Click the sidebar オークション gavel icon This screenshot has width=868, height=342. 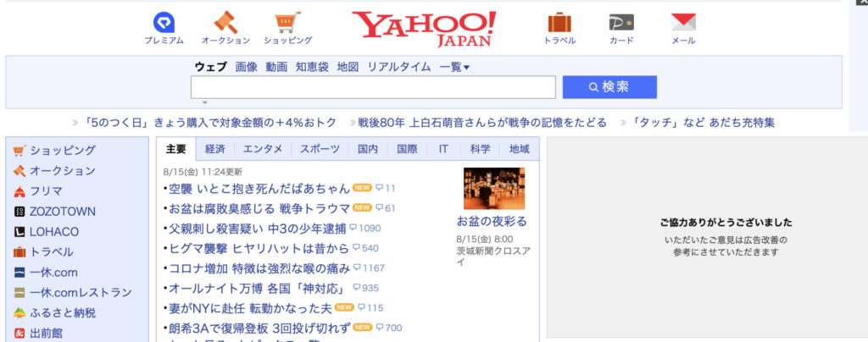19,171
